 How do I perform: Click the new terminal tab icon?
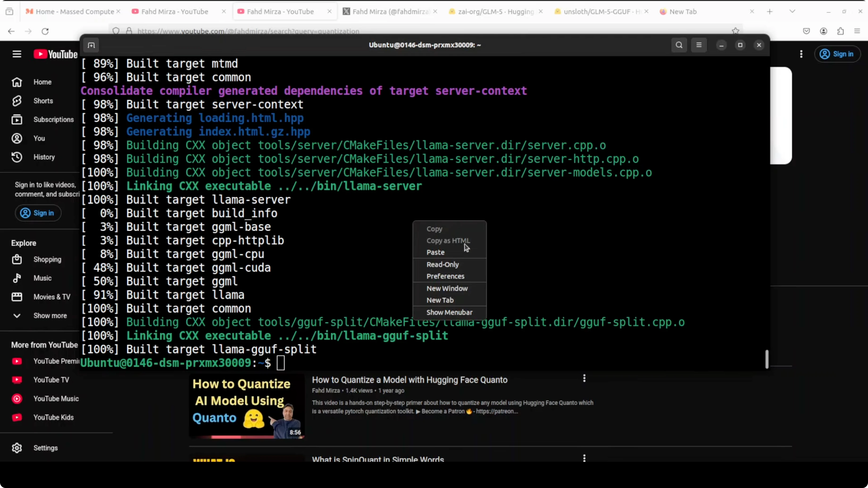91,45
